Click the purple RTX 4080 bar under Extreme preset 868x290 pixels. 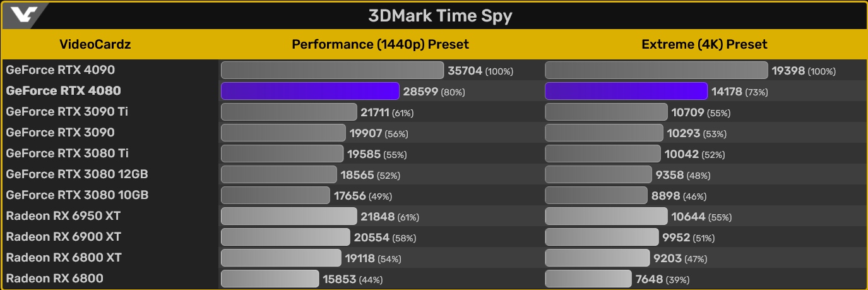tap(626, 92)
